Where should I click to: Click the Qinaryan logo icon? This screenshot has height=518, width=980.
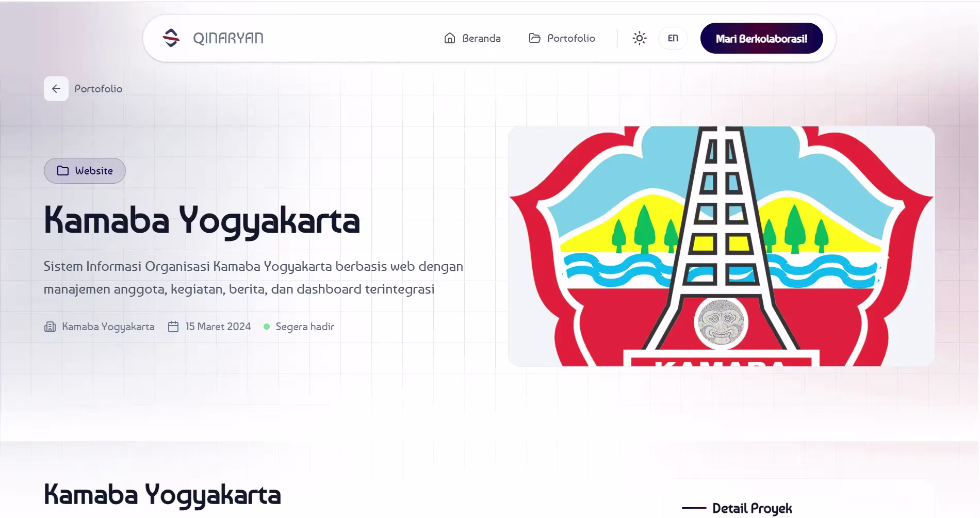(x=171, y=38)
